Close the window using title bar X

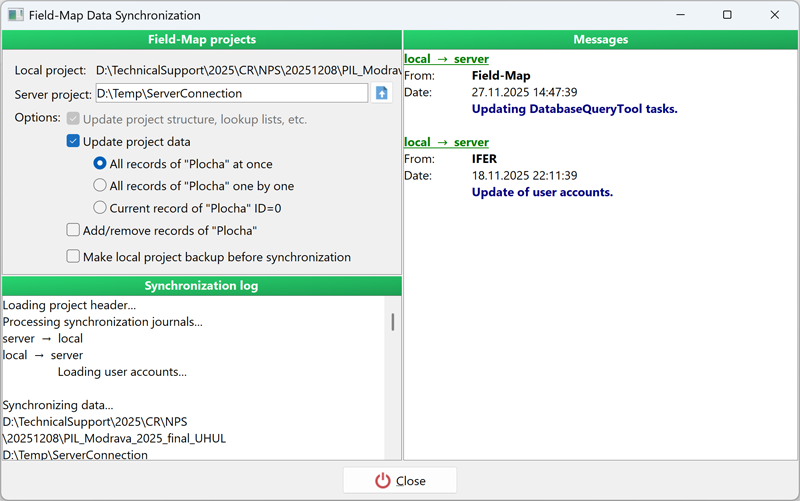coord(774,15)
